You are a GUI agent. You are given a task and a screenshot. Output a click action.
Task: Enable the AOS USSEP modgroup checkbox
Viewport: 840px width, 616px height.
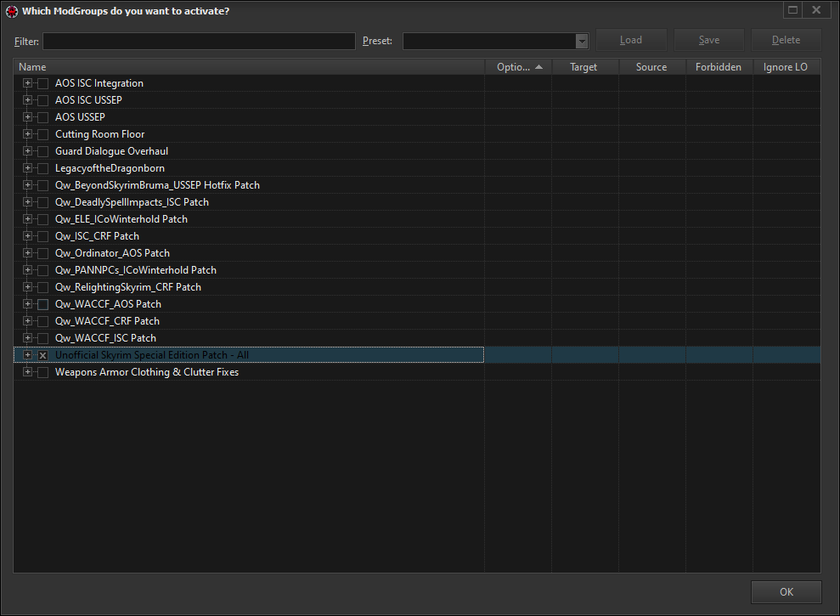coord(42,117)
